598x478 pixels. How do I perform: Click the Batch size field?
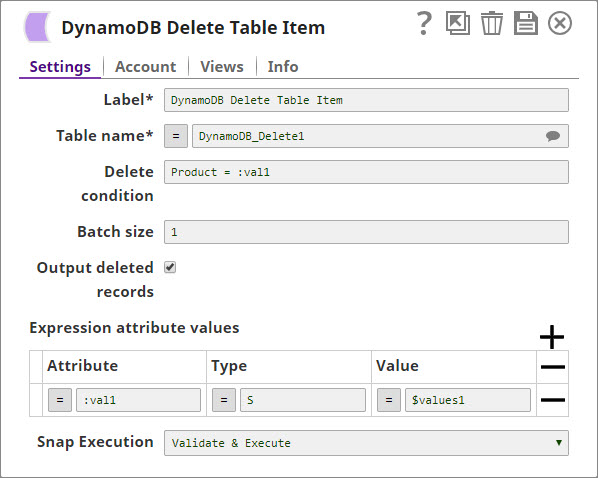pyautogui.click(x=366, y=232)
